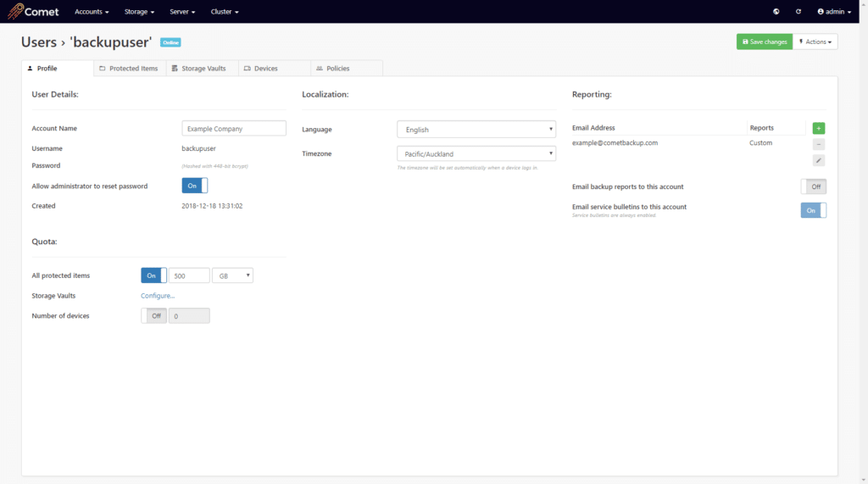This screenshot has height=484, width=868.
Task: Remove the example@cometbackup.com email with the minus icon
Action: coord(819,144)
